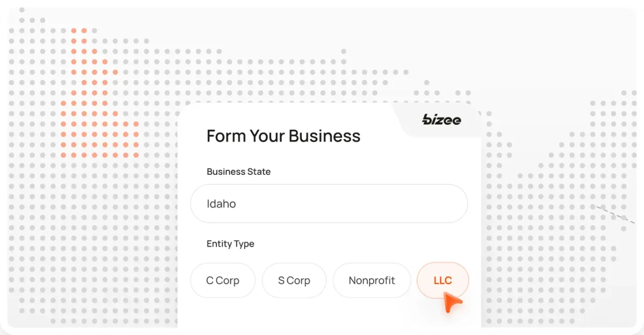This screenshot has width=644, height=335.
Task: Click the bizee wordmark in the corner tab
Action: pos(440,120)
